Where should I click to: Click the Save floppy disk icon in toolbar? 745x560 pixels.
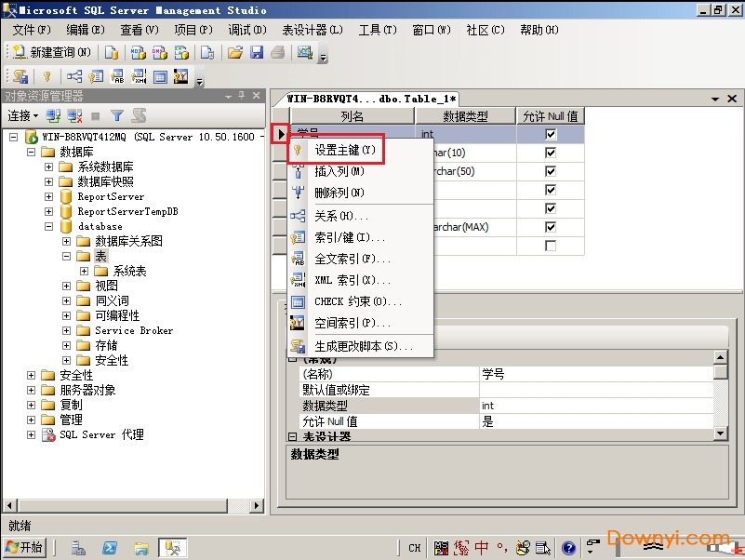[x=257, y=52]
